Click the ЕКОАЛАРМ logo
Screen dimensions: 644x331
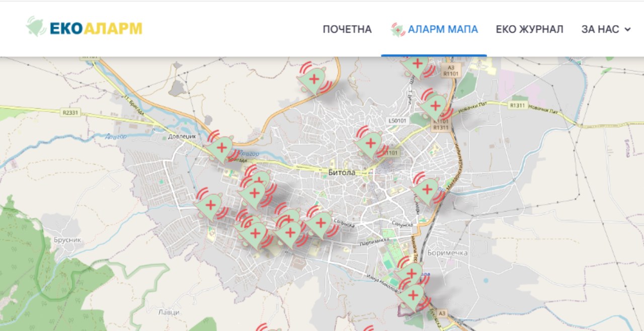tap(84, 27)
